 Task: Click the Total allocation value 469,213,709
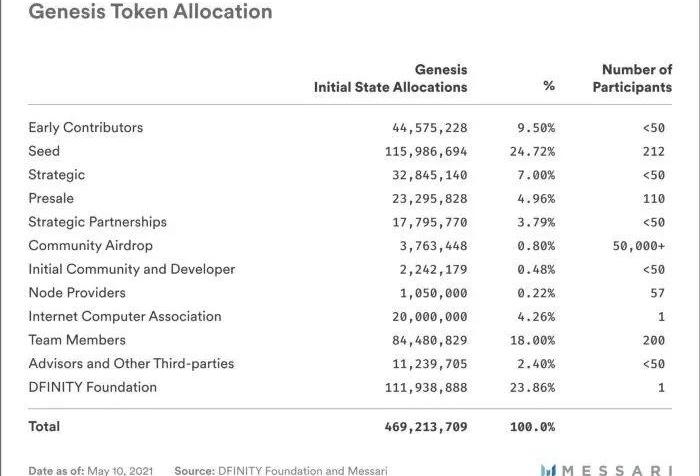click(426, 427)
